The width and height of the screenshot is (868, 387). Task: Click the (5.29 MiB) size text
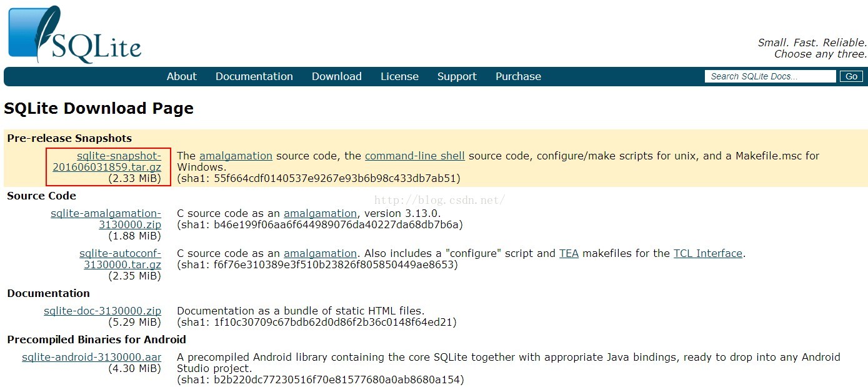pyautogui.click(x=134, y=322)
